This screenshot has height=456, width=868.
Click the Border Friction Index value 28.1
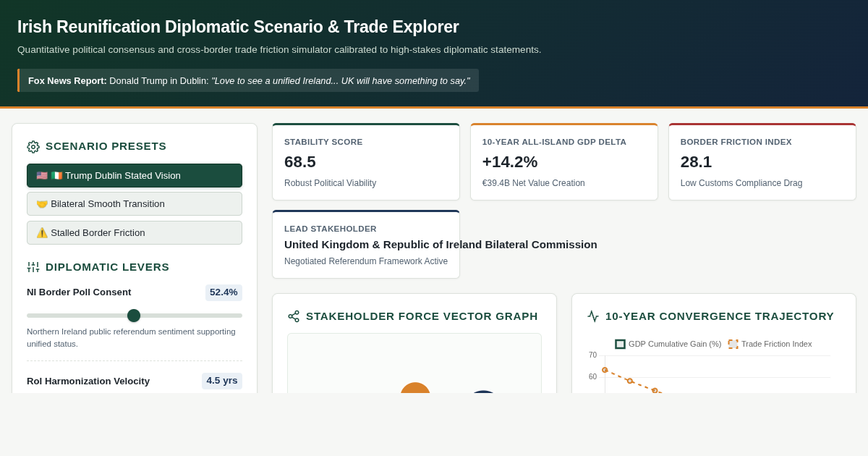pyautogui.click(x=697, y=162)
